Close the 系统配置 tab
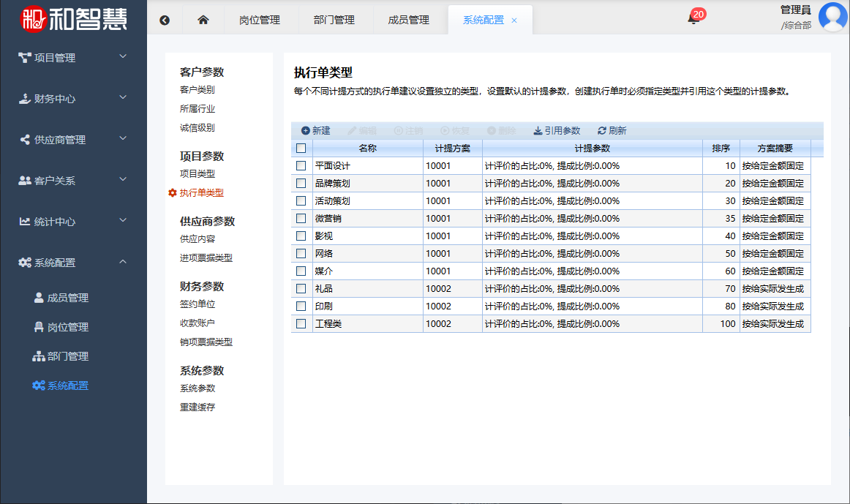Image resolution: width=850 pixels, height=504 pixels. (x=514, y=20)
